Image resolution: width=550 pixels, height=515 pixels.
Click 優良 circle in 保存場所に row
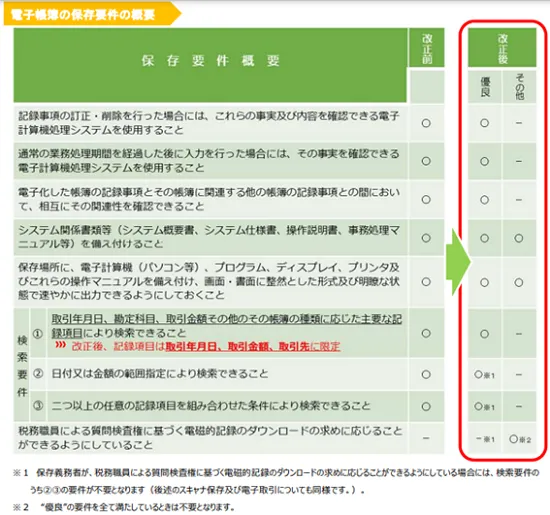484,282
